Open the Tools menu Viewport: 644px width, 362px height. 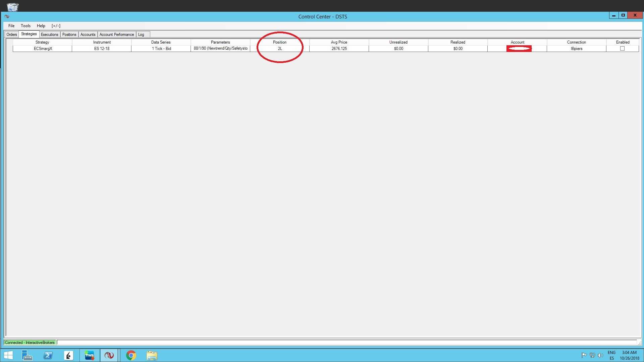(x=25, y=26)
